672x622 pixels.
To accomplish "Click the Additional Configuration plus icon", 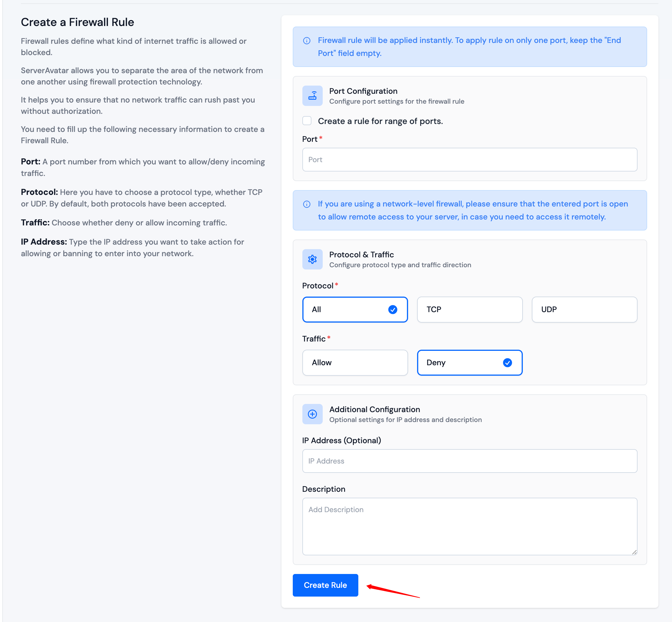I will point(312,414).
